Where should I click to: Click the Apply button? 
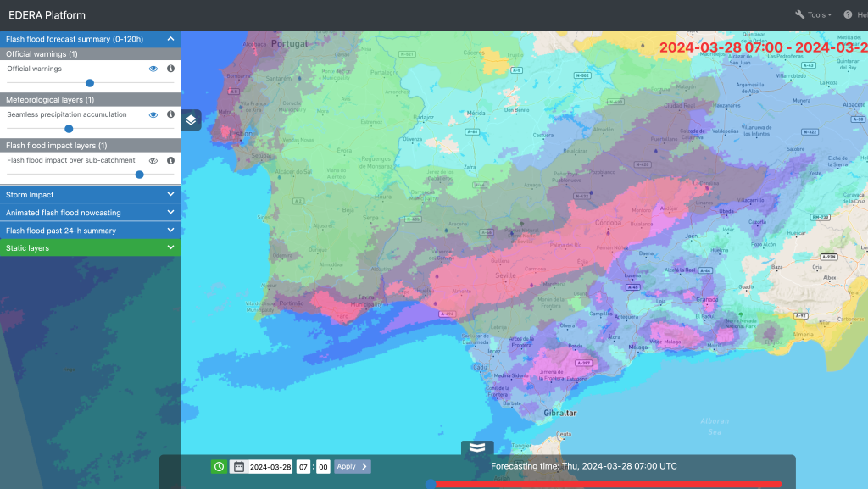352,466
